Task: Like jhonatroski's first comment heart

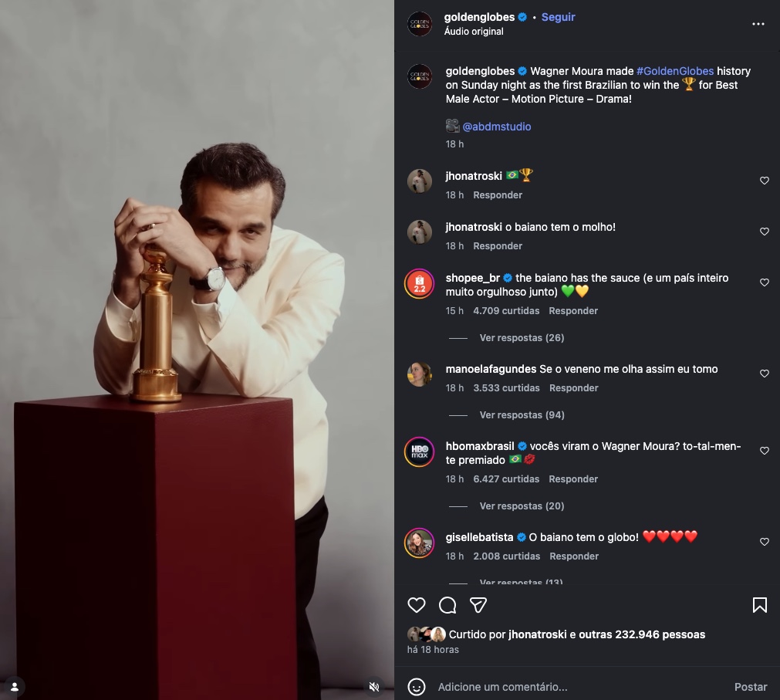Action: tap(764, 180)
